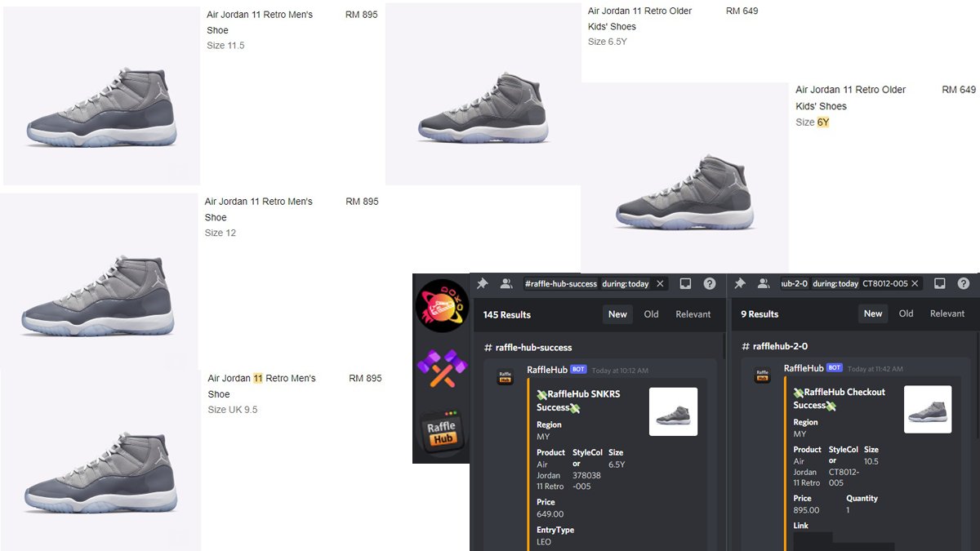Click highlighted 6Y size text
Screen dimensions: 980x551
point(823,122)
